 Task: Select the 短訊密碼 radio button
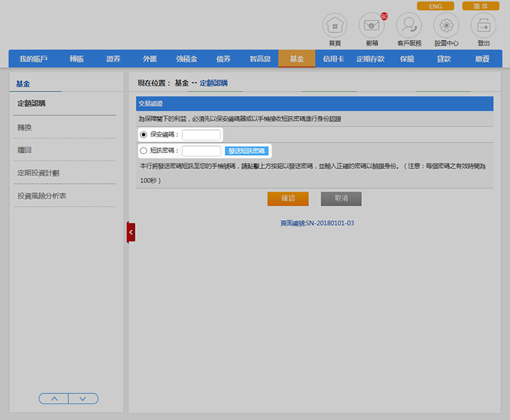tap(143, 150)
